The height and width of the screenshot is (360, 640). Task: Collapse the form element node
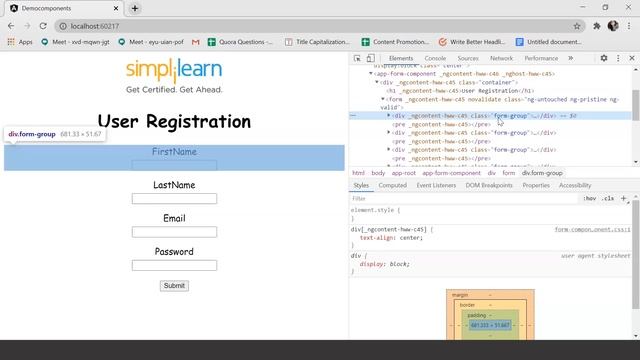click(383, 99)
